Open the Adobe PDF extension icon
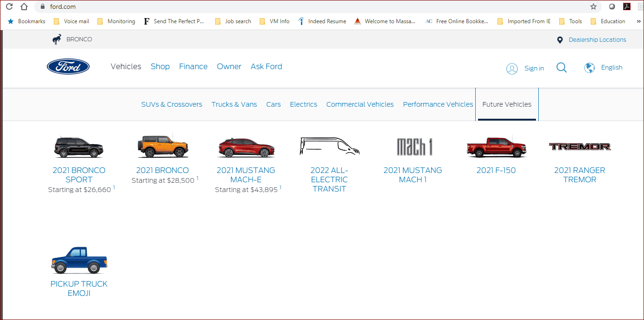Viewport: 644px width, 320px height. coord(626,6)
